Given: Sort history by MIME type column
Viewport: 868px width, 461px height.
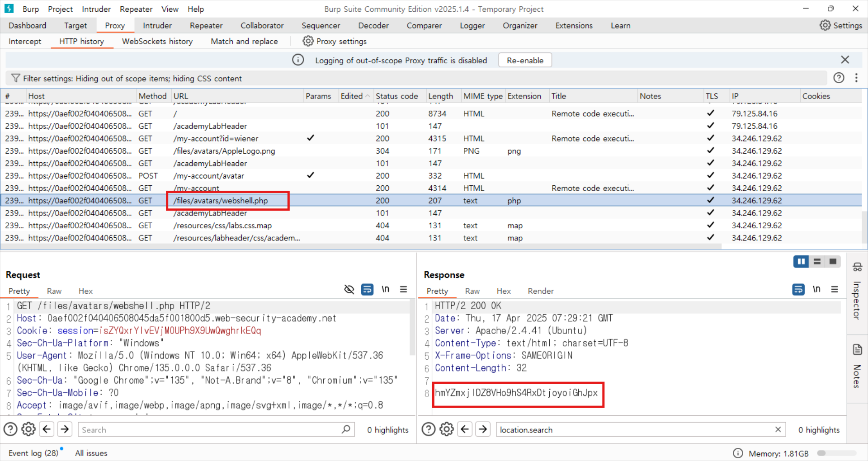Looking at the screenshot, I should [x=483, y=96].
